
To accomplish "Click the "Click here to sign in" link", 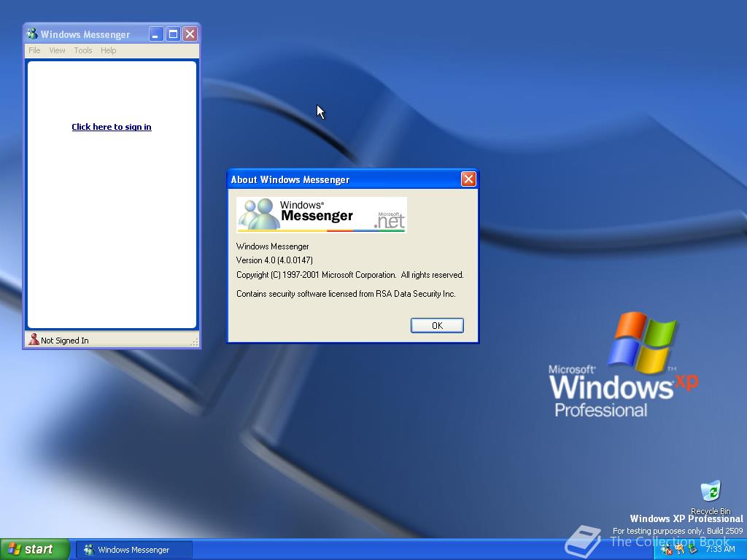I will pos(112,127).
